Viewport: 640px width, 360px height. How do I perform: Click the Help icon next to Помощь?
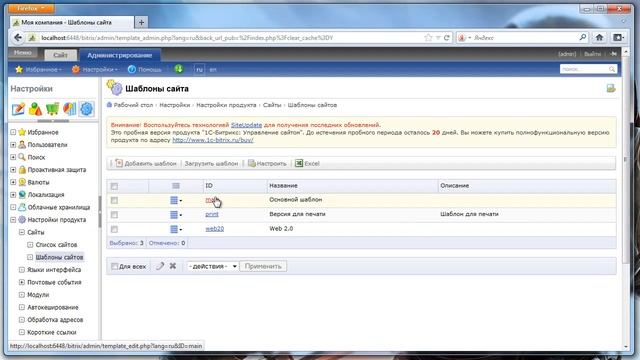click(131, 69)
